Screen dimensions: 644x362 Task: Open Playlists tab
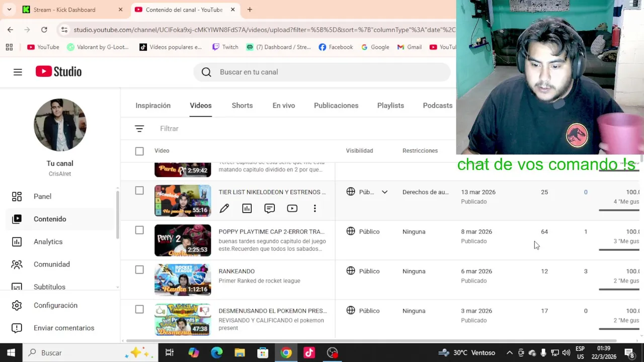click(x=390, y=106)
